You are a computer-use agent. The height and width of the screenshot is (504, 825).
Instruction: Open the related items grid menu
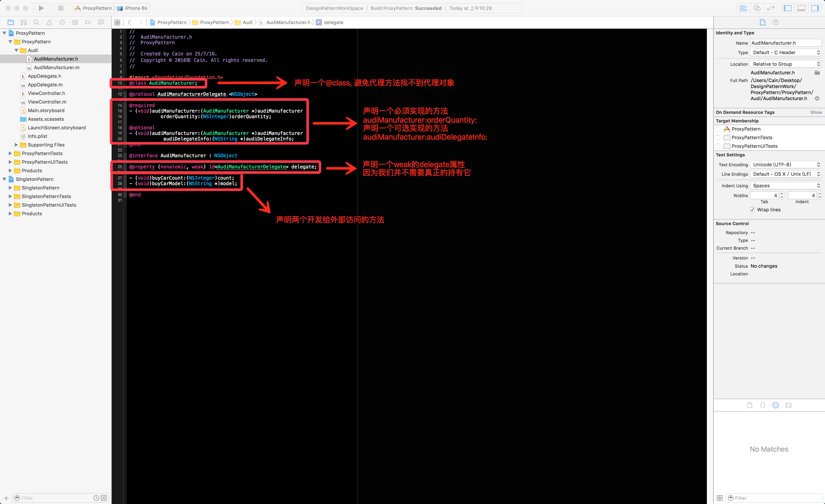point(117,22)
